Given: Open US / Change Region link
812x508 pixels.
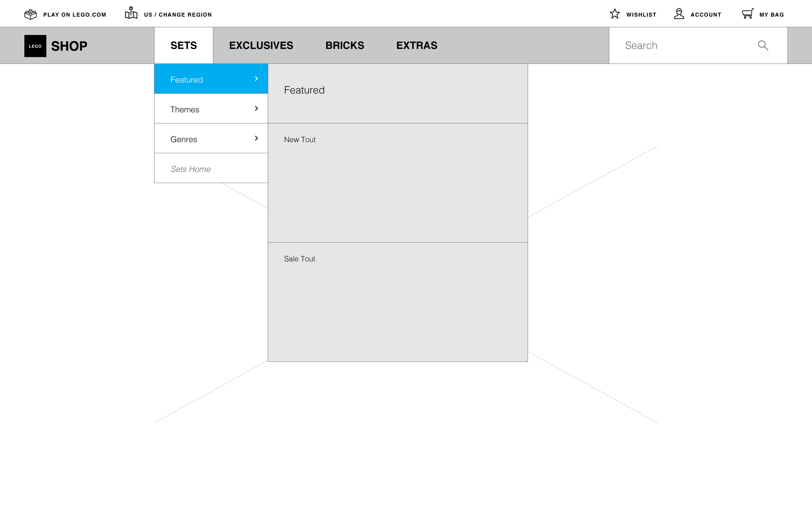Looking at the screenshot, I should (178, 15).
